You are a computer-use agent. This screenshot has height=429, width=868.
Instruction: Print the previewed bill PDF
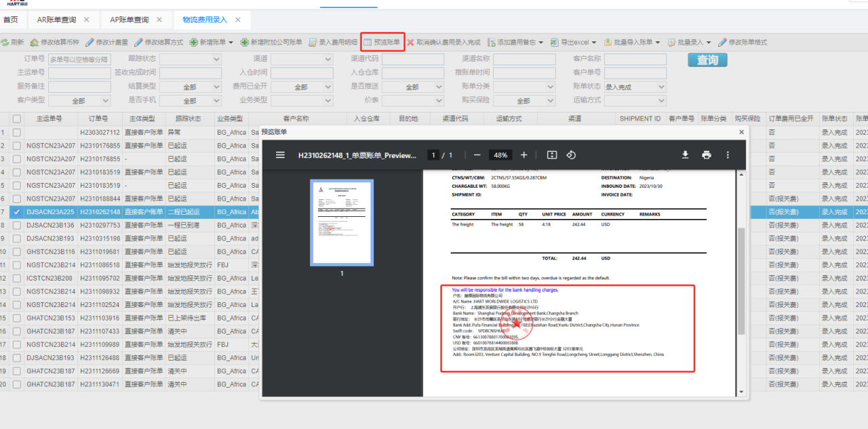click(x=706, y=155)
